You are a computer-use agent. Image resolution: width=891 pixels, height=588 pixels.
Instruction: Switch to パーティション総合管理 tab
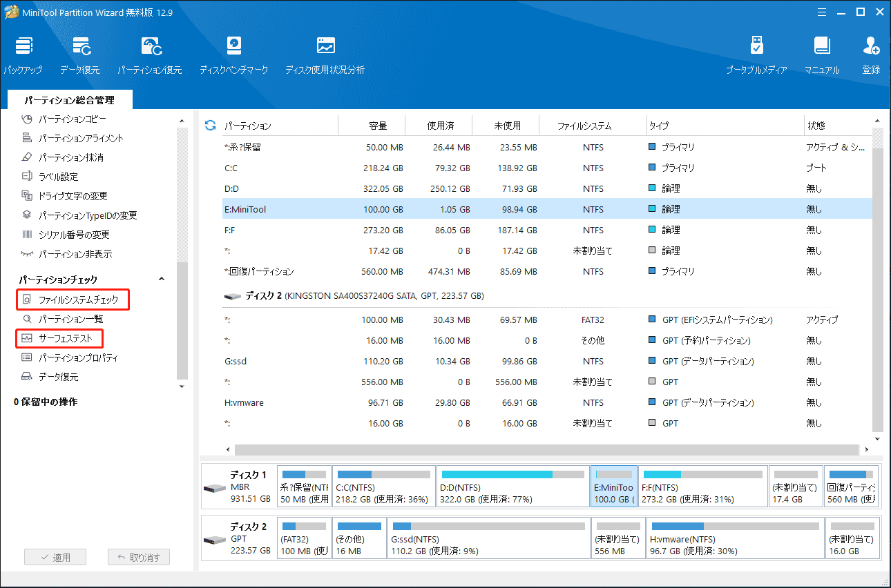(x=69, y=100)
